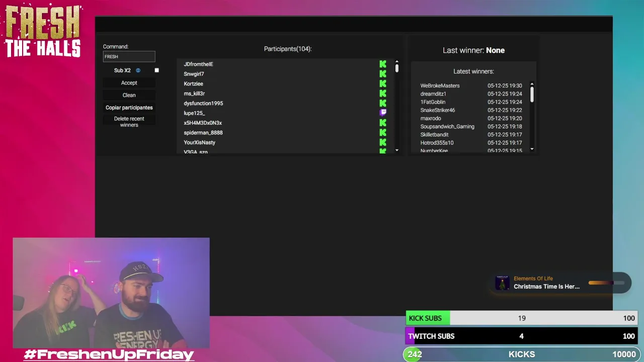The image size is (644, 362).
Task: Click Copiar participantes button
Action: pyautogui.click(x=129, y=108)
